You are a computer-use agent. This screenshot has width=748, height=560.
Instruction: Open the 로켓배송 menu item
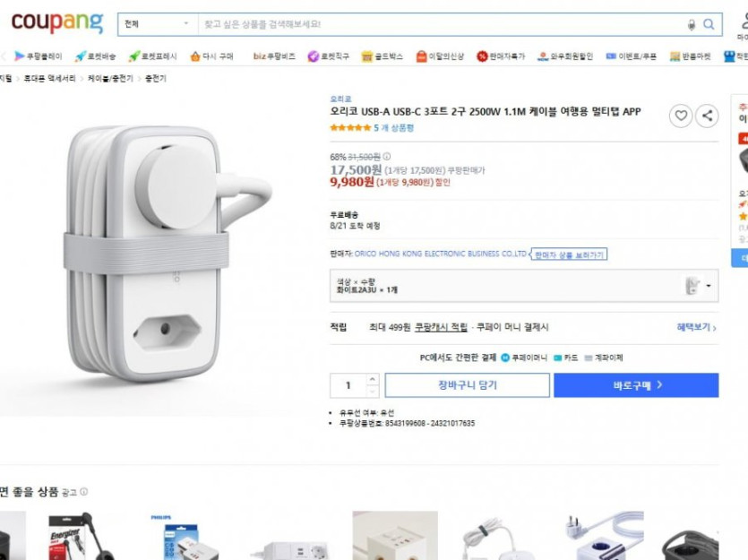point(95,56)
